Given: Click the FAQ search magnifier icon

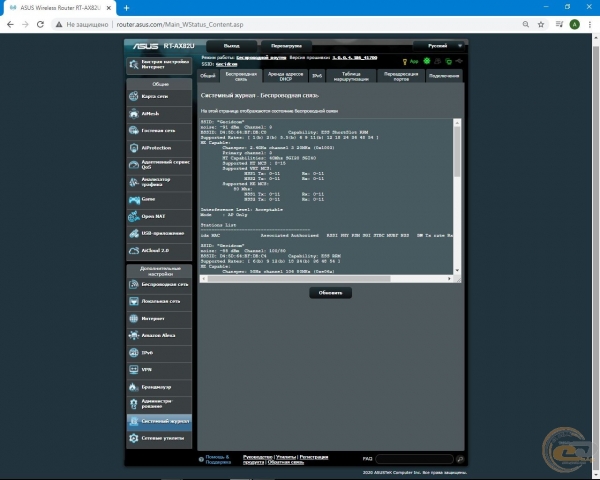Looking at the screenshot, I should [460, 459].
